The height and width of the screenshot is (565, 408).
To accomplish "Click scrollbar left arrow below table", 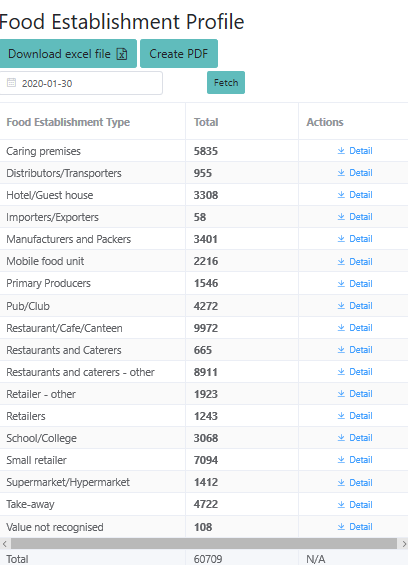I will [x=4, y=543].
